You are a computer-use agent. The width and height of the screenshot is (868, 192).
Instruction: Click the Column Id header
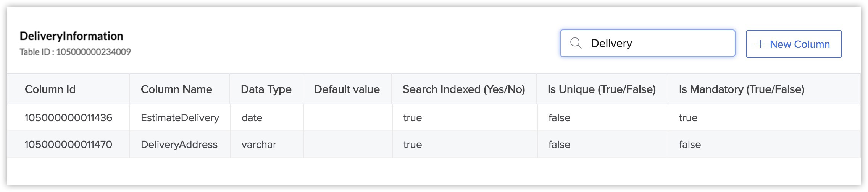(x=50, y=89)
